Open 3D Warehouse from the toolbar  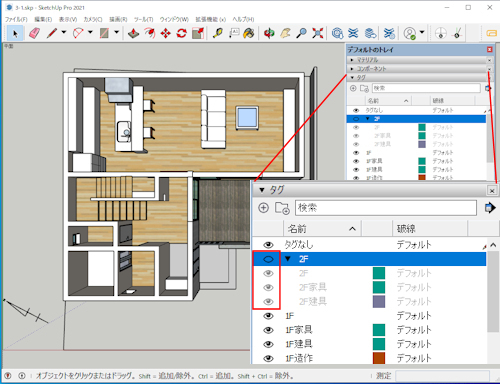tap(337, 33)
